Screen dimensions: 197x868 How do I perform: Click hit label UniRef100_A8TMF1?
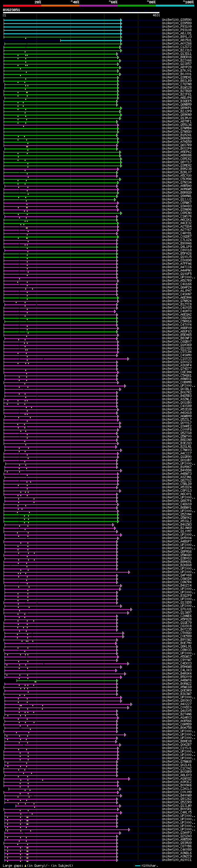tap(177, 121)
